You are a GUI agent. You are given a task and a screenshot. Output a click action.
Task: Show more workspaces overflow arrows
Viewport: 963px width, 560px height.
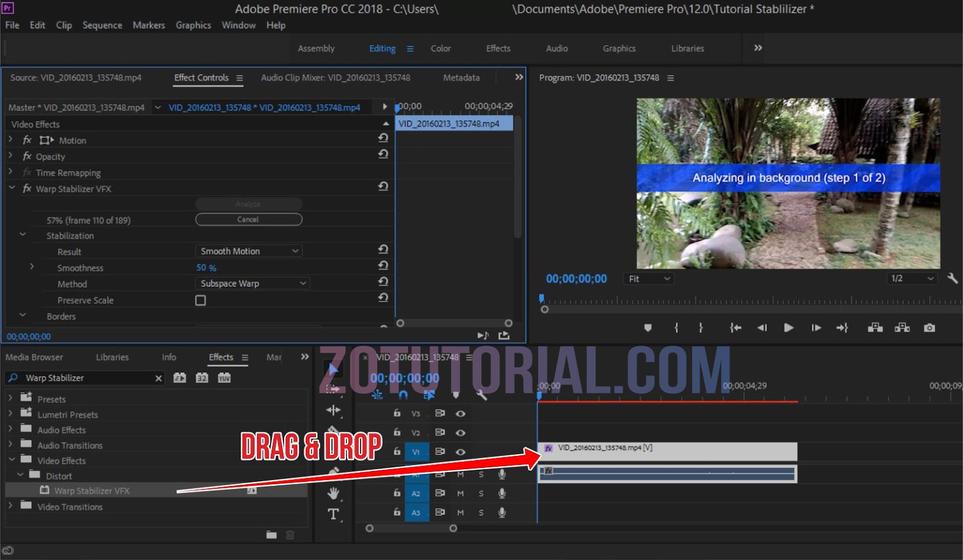click(758, 48)
